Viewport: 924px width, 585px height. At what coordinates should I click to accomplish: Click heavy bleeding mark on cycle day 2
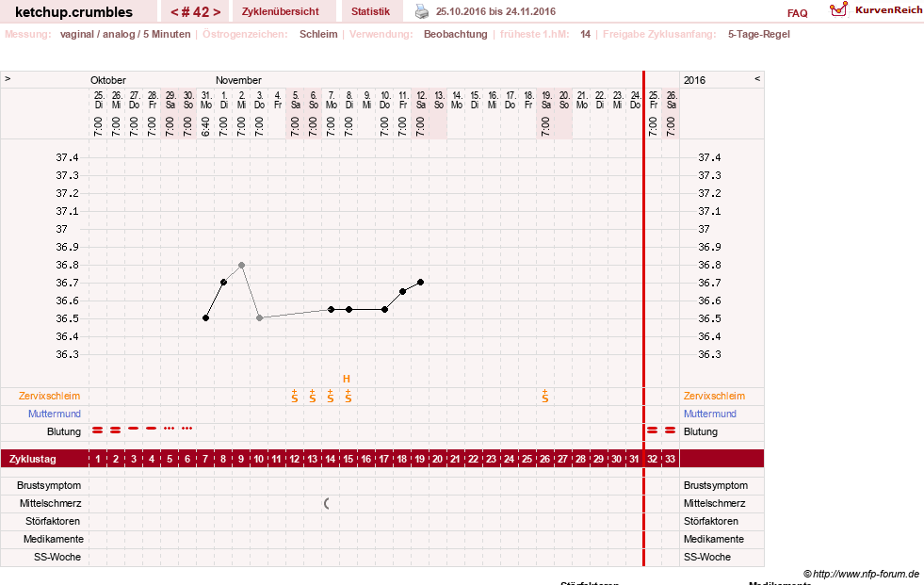pyautogui.click(x=116, y=431)
